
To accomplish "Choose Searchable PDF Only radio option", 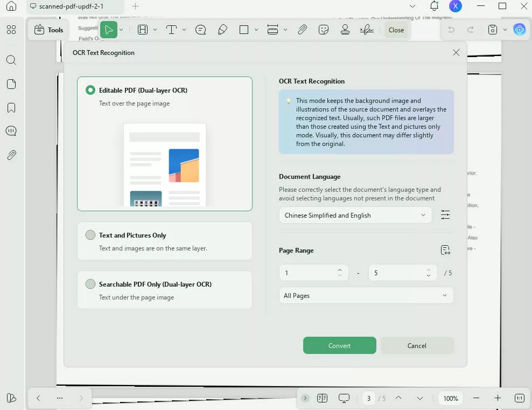I will 90,284.
